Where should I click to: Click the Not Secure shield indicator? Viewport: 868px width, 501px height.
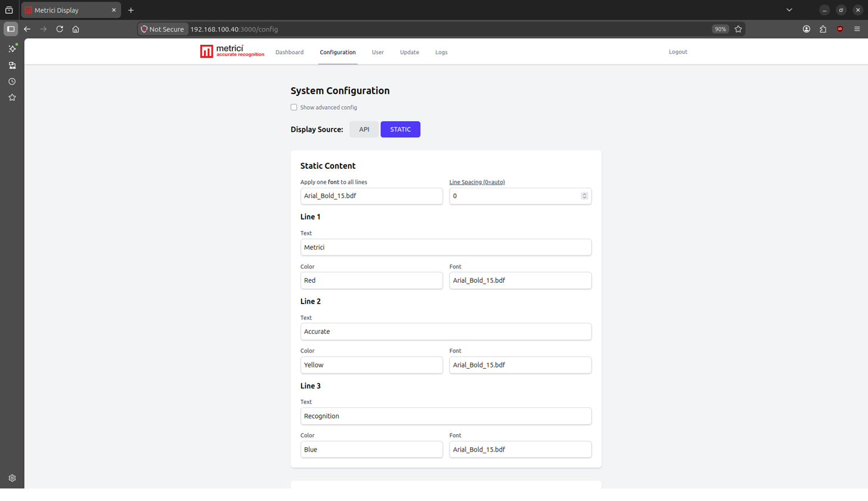coord(162,29)
